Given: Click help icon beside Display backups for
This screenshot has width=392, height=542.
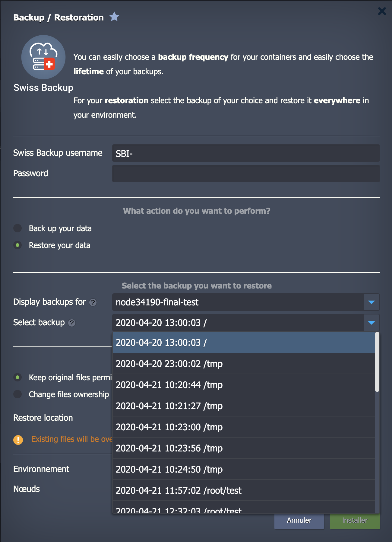Looking at the screenshot, I should point(93,302).
